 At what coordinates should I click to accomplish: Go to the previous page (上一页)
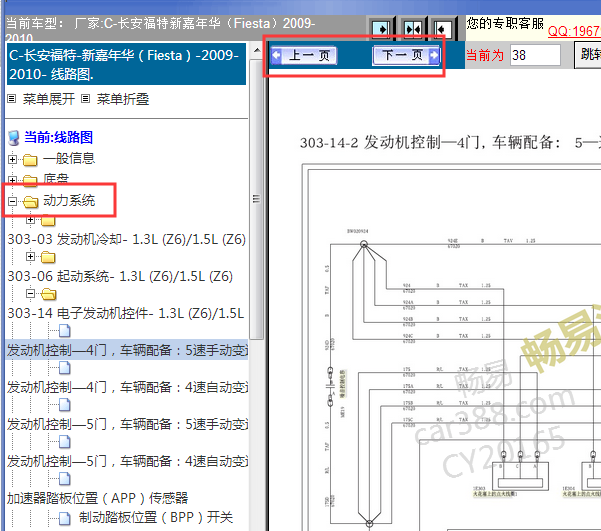(x=304, y=56)
